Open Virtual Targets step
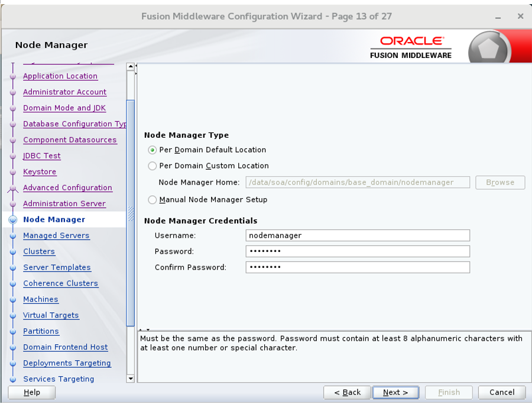The height and width of the screenshot is (404, 532). click(x=51, y=315)
